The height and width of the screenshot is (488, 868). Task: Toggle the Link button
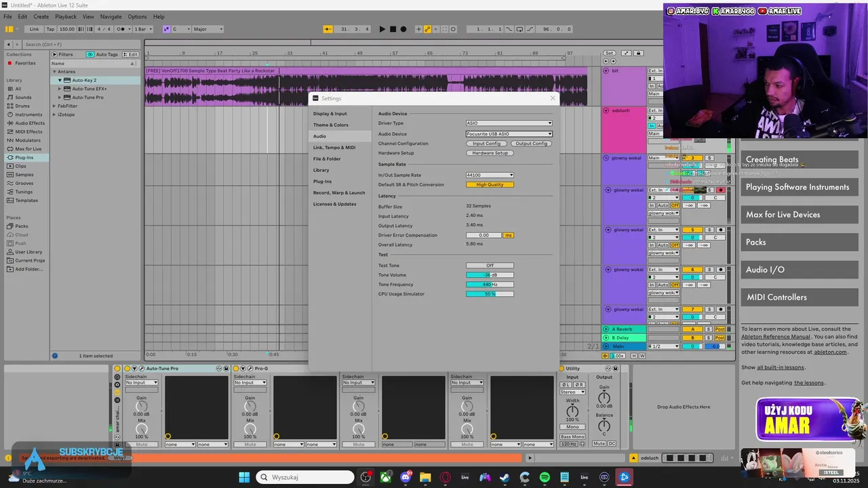click(34, 29)
